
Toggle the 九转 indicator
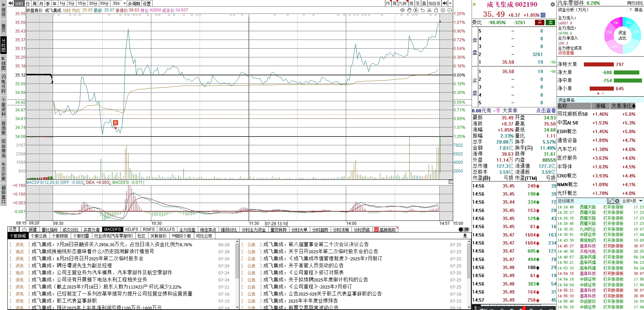(403, 3)
